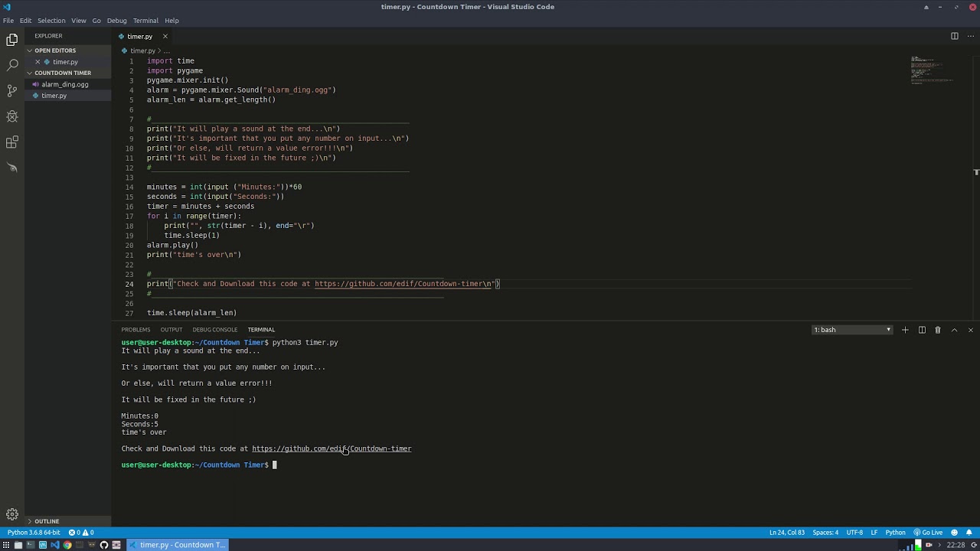Expand hidden system tray icons arrow
The image size is (980, 551).
tap(939, 545)
